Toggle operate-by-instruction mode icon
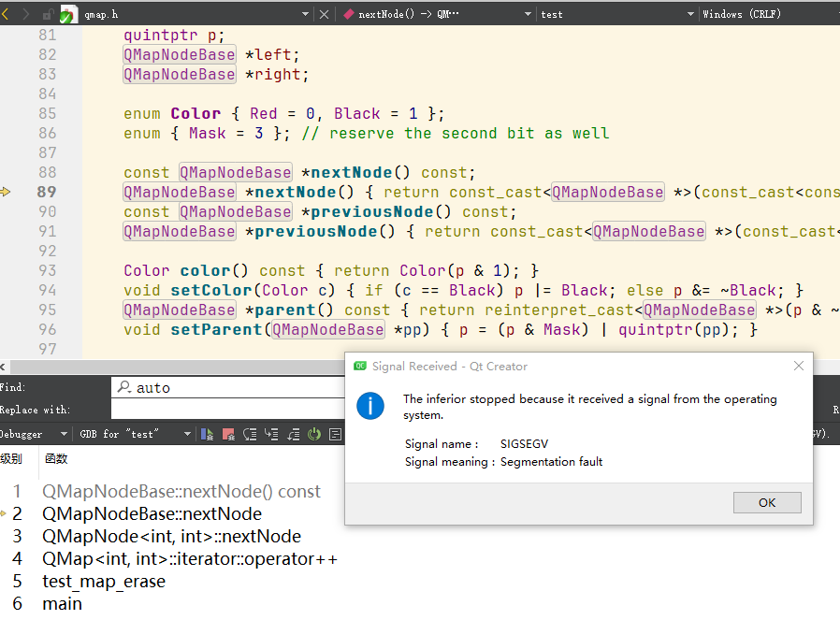 tap(336, 434)
